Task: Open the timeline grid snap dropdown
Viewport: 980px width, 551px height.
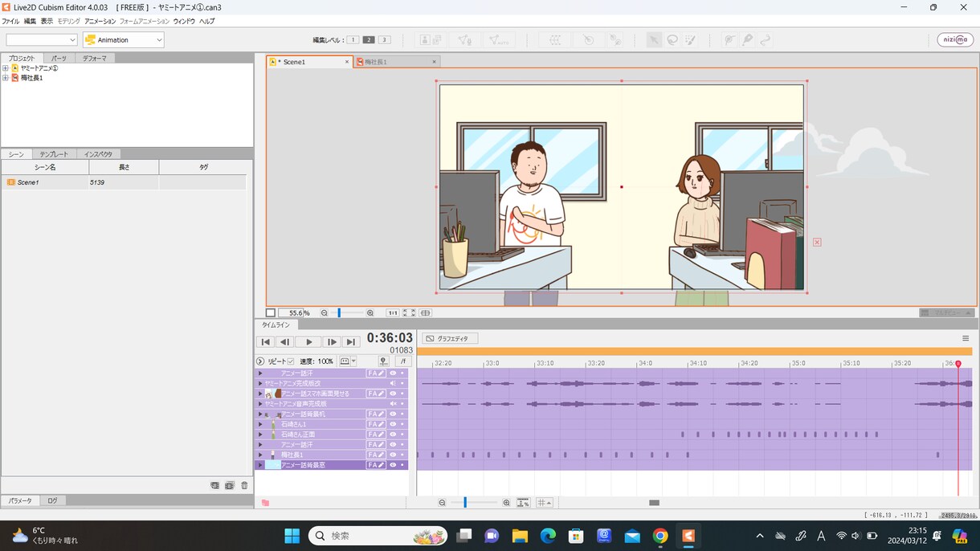Action: point(545,503)
